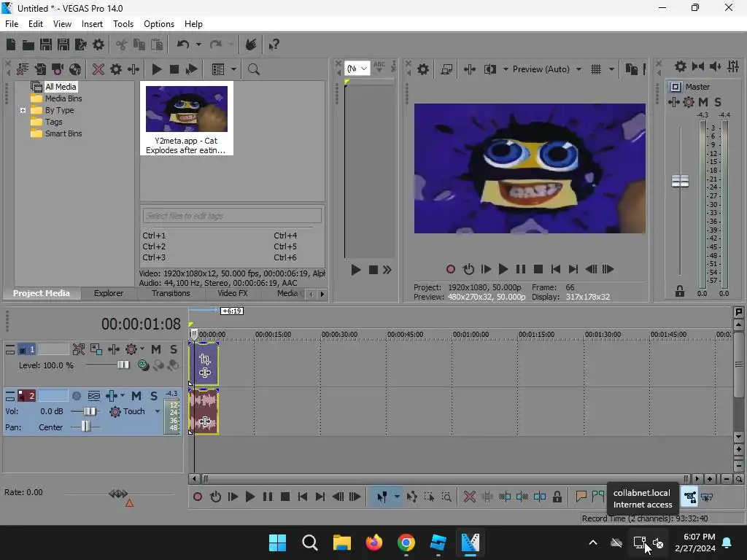
Task: Toggle preview on external monitor
Action: click(446, 69)
